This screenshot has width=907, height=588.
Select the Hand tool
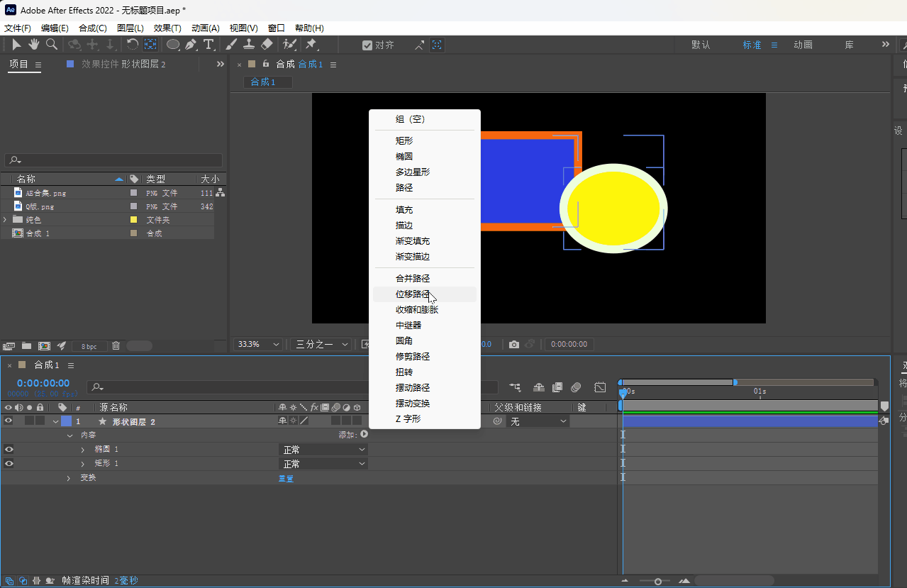click(x=33, y=45)
